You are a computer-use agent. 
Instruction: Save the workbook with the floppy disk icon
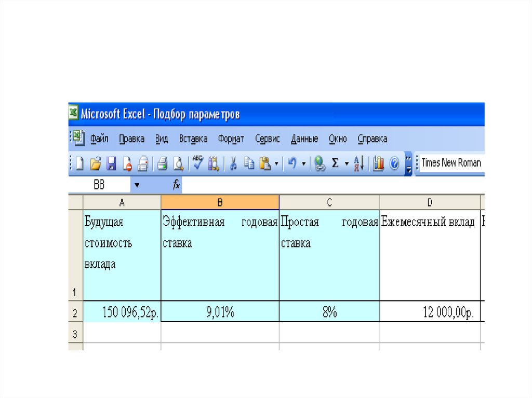(111, 164)
